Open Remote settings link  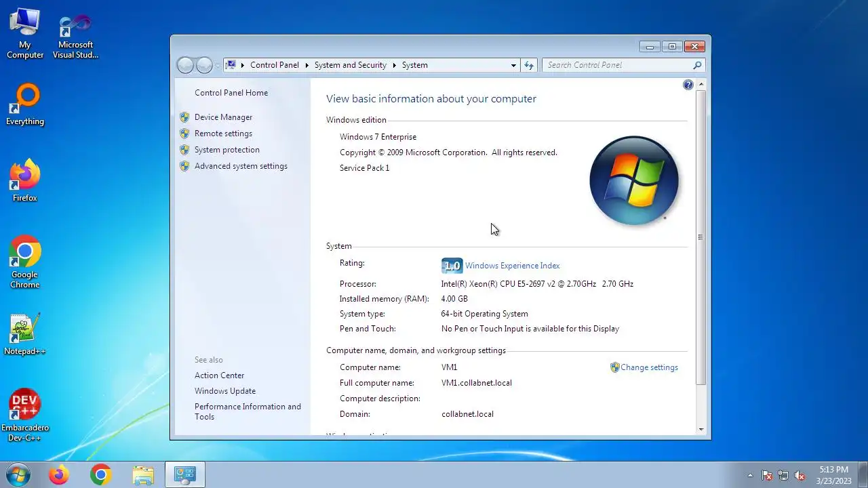pos(223,134)
